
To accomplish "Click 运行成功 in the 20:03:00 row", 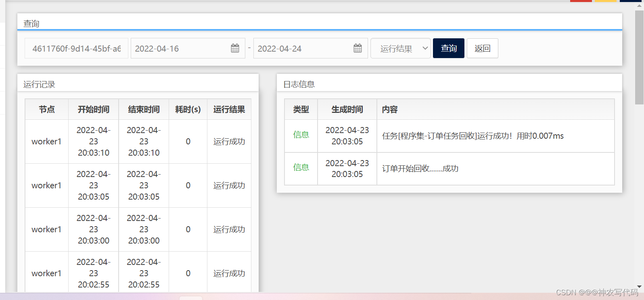I will click(x=229, y=229).
